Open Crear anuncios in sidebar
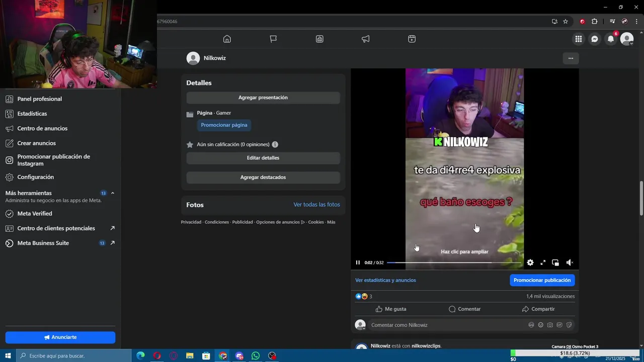This screenshot has height=362, width=644. tap(60, 143)
